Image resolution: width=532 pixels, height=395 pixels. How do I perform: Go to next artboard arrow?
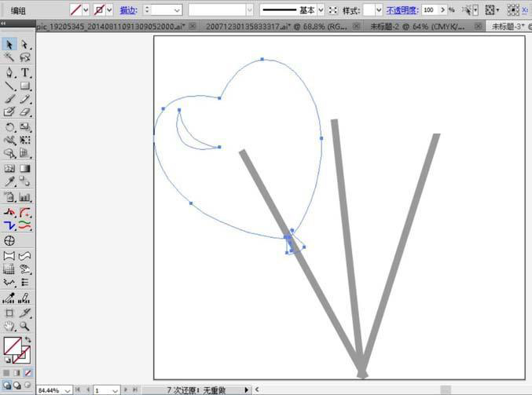(126, 390)
